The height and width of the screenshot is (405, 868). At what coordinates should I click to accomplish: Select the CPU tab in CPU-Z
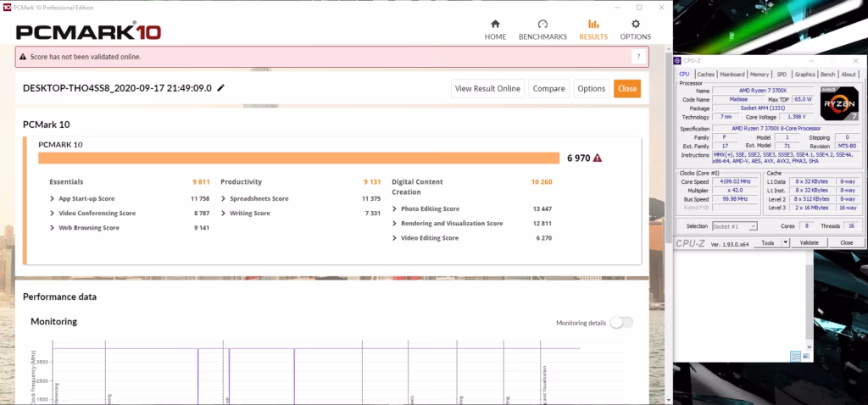coord(684,74)
